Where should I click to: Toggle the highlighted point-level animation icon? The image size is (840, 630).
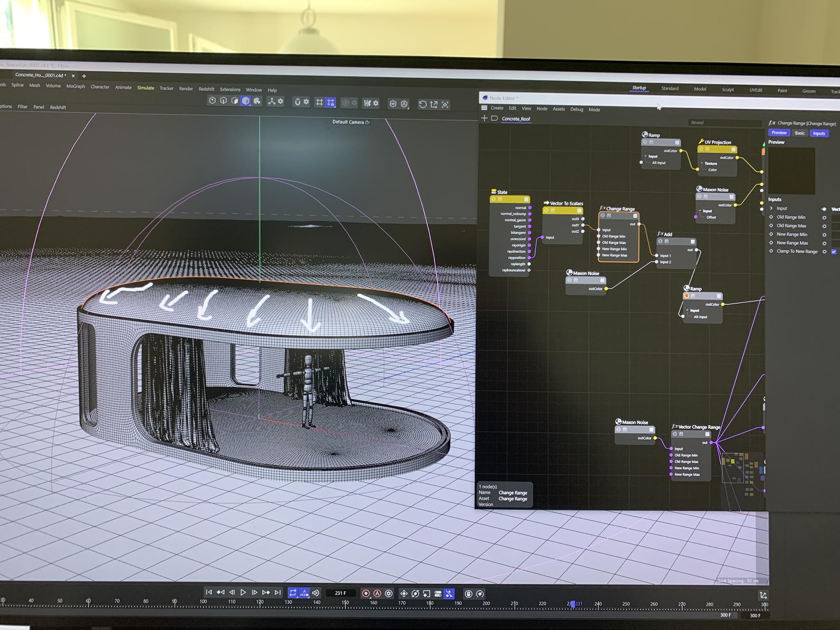(x=449, y=593)
